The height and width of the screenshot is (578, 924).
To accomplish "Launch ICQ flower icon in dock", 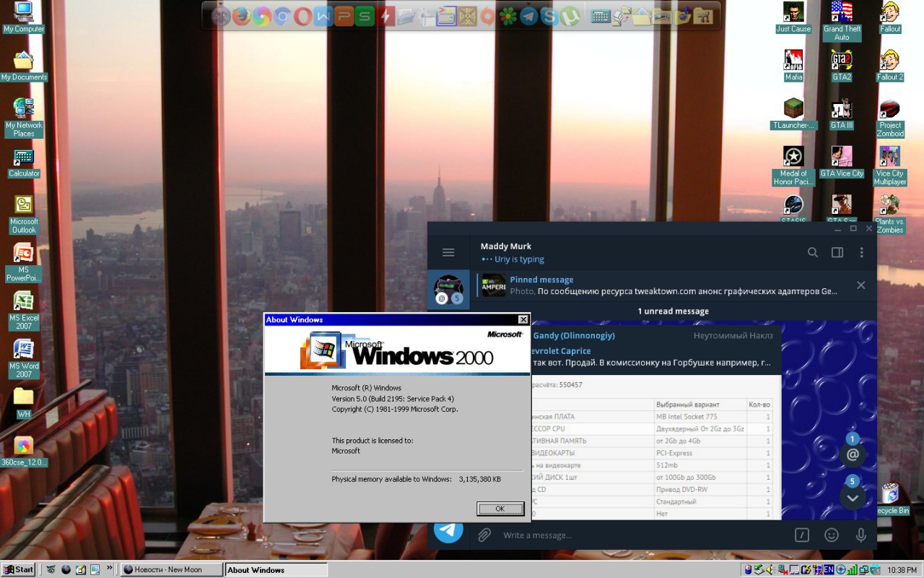I will coord(509,16).
